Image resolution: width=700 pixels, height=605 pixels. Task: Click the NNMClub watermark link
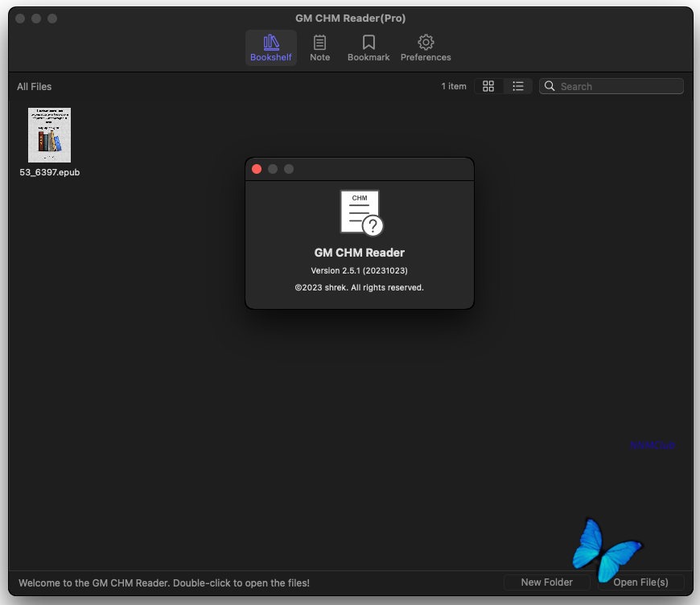coord(652,445)
